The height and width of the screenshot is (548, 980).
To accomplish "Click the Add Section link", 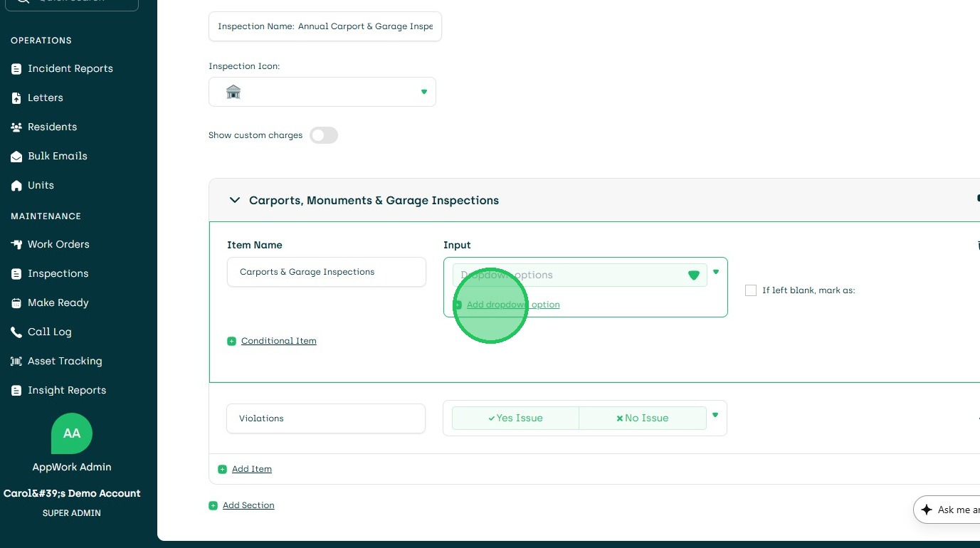I will pyautogui.click(x=248, y=505).
